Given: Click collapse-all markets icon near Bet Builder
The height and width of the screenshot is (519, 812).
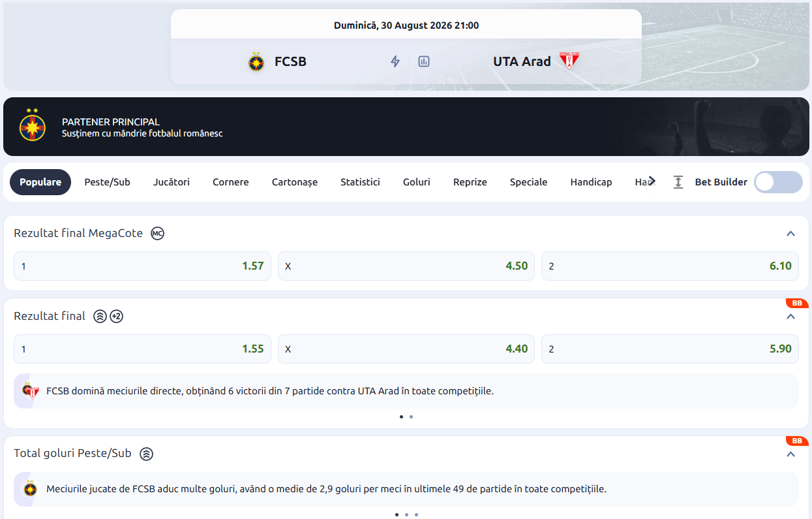Looking at the screenshot, I should click(678, 182).
